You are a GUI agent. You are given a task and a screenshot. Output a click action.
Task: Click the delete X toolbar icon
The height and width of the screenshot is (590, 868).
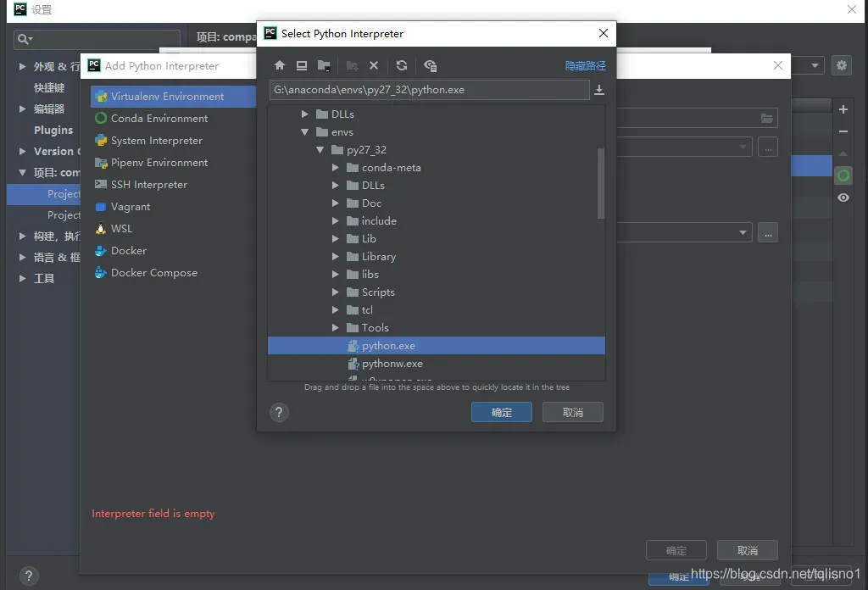tap(374, 65)
